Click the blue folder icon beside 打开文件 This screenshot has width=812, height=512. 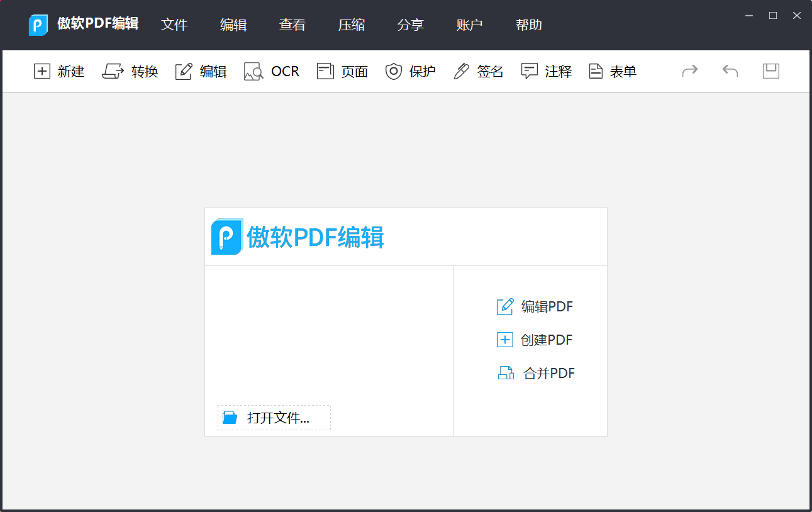(230, 418)
